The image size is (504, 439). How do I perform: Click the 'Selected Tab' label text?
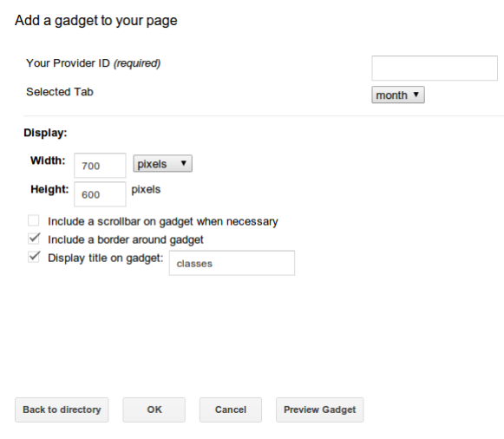[60, 92]
